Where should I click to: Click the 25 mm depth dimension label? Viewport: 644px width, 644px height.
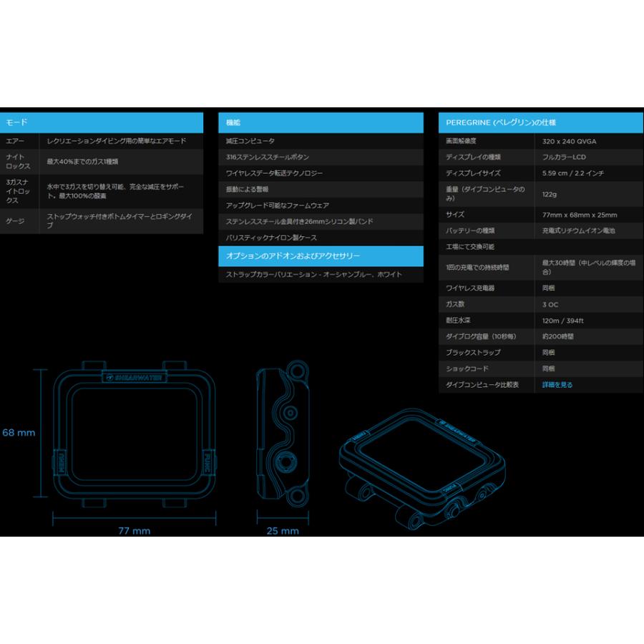(283, 531)
